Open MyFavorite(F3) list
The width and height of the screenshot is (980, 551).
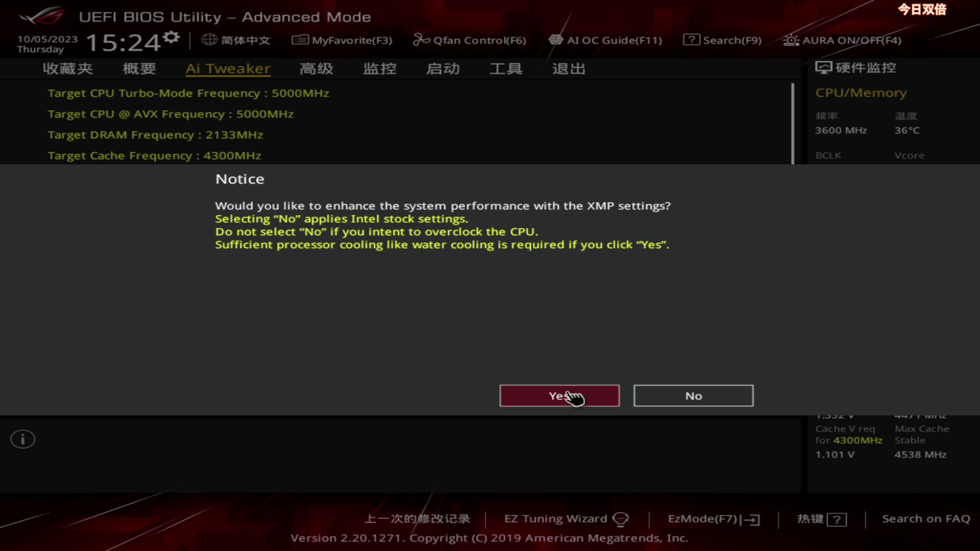(342, 40)
